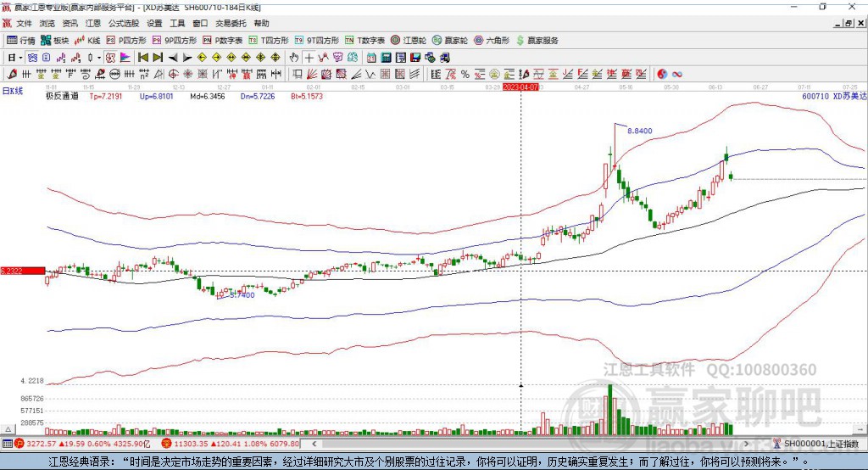Image resolution: width=868 pixels, height=470 pixels.
Task: Open the 9P四方形 tool
Action: 175,41
